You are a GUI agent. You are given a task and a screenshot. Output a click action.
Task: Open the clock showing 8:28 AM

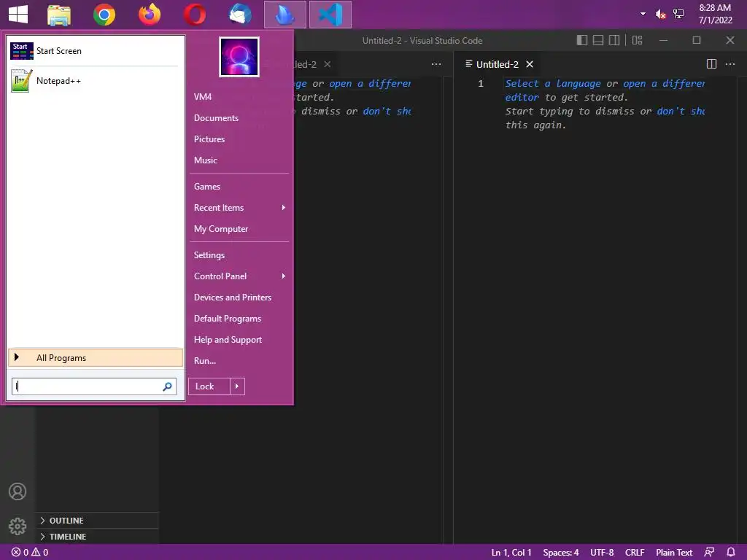[x=715, y=14]
